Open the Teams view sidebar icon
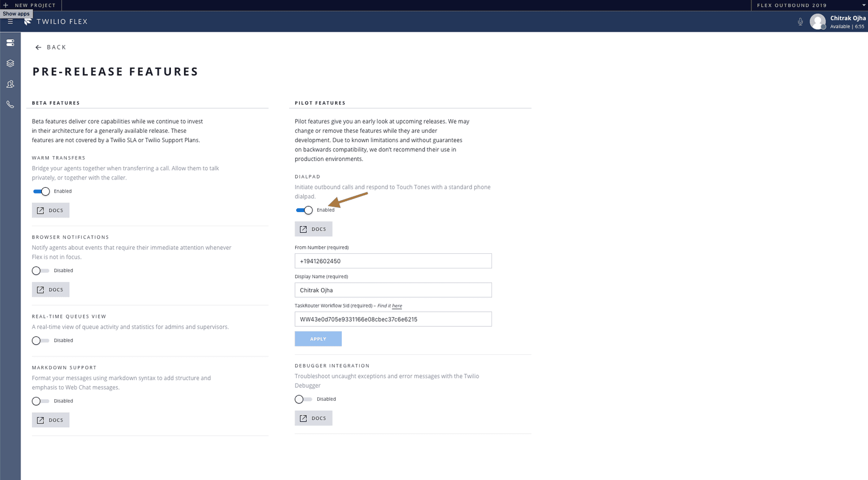 tap(10, 84)
